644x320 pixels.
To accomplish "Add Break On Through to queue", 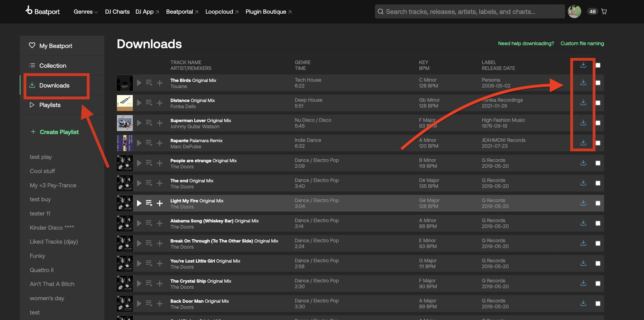I will click(x=149, y=243).
